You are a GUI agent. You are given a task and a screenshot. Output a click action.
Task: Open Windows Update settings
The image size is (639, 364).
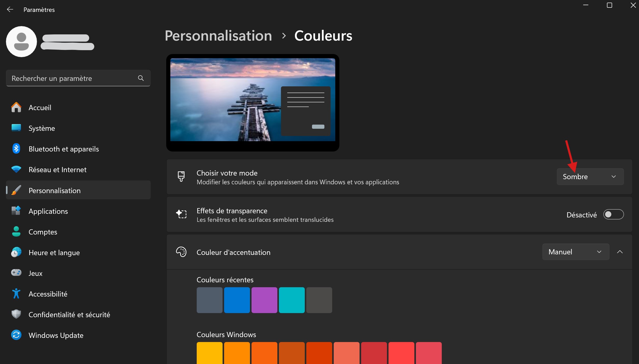(x=78, y=335)
